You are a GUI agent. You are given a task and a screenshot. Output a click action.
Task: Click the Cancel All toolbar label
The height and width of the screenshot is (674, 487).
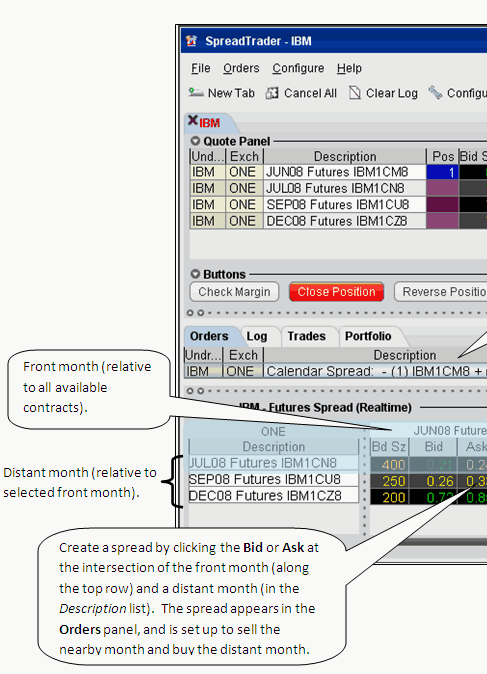[310, 93]
